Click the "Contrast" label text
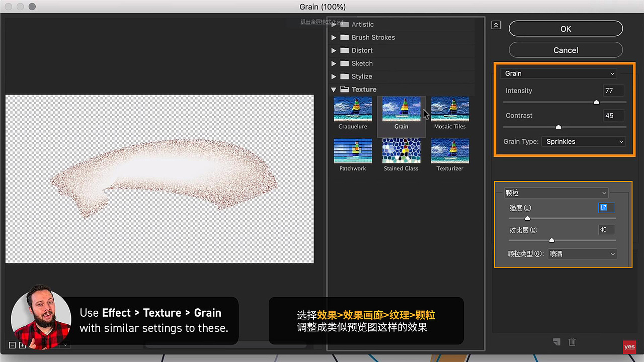Viewport: 644px width, 362px height. pos(519,116)
